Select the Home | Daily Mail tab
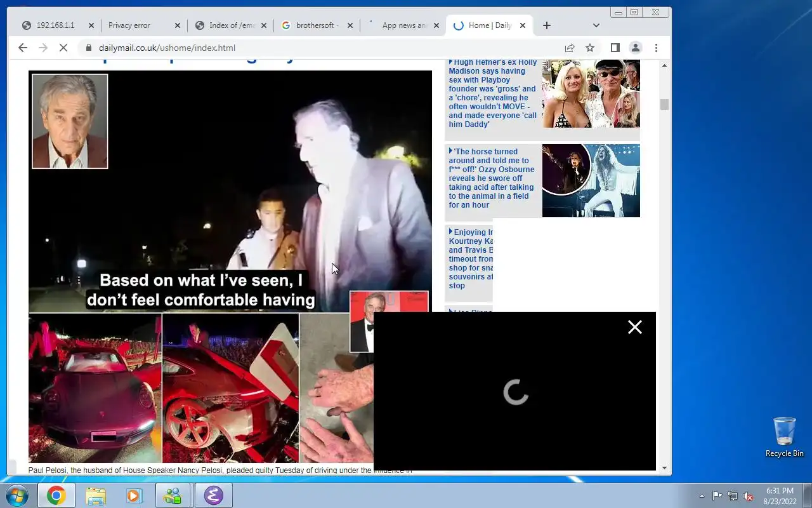 click(x=490, y=25)
